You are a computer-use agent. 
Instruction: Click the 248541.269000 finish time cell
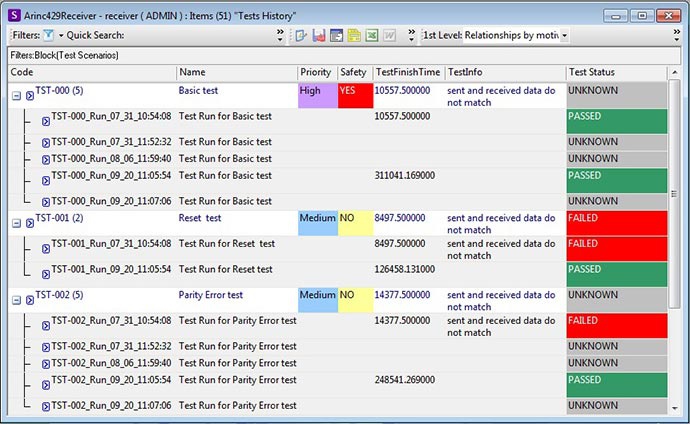(x=405, y=380)
